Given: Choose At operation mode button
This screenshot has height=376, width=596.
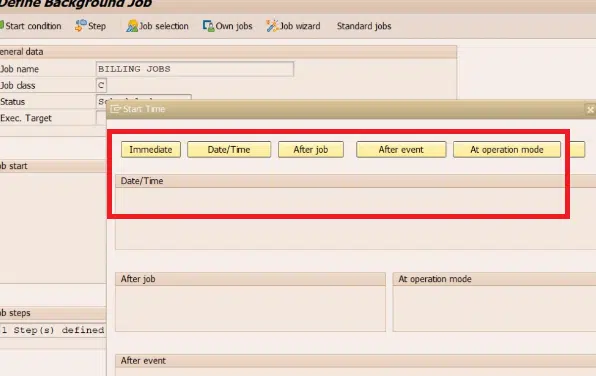Looking at the screenshot, I should 507,149.
